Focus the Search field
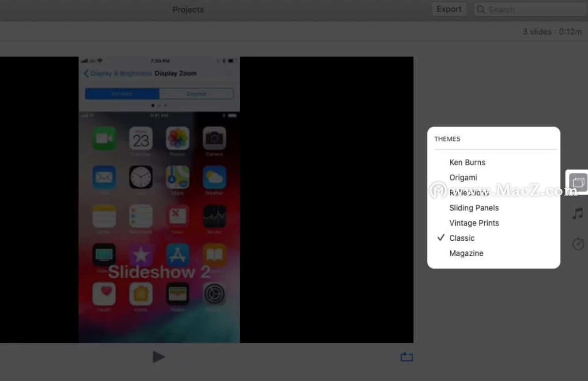 pyautogui.click(x=530, y=9)
